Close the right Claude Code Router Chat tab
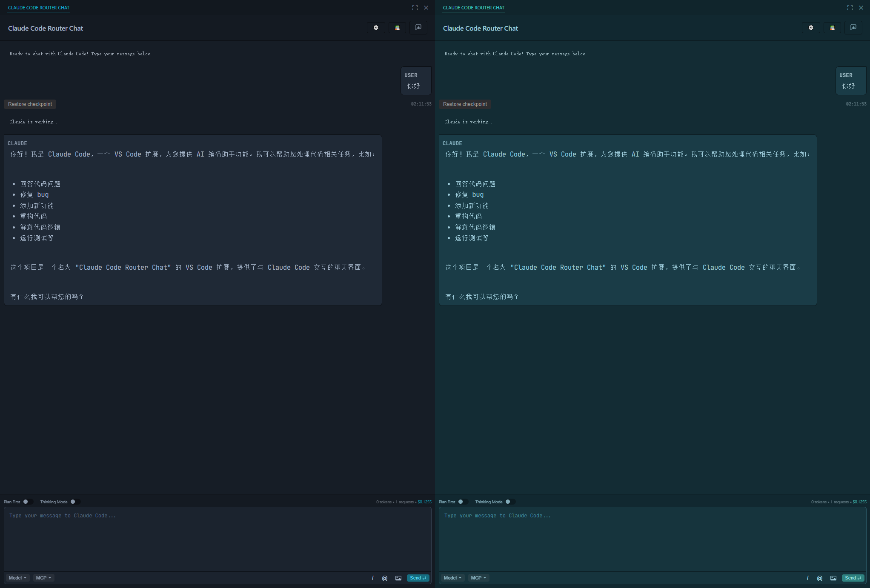Screen dimensions: 870x588 (x=861, y=8)
